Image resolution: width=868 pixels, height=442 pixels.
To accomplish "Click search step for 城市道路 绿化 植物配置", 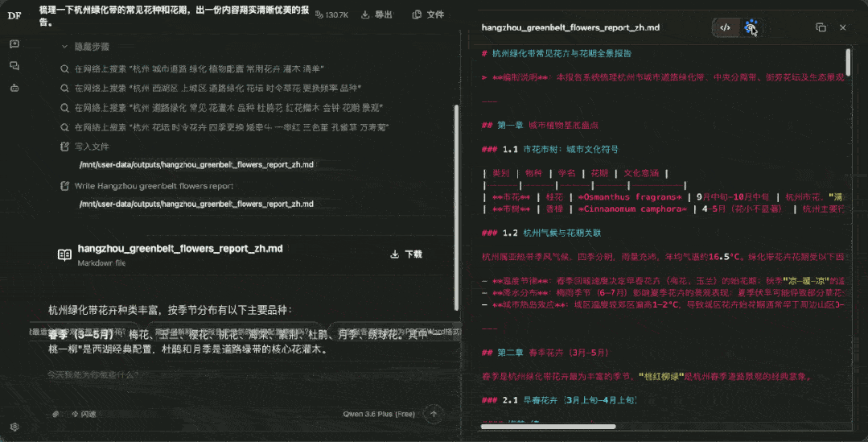I will pyautogui.click(x=191, y=68).
